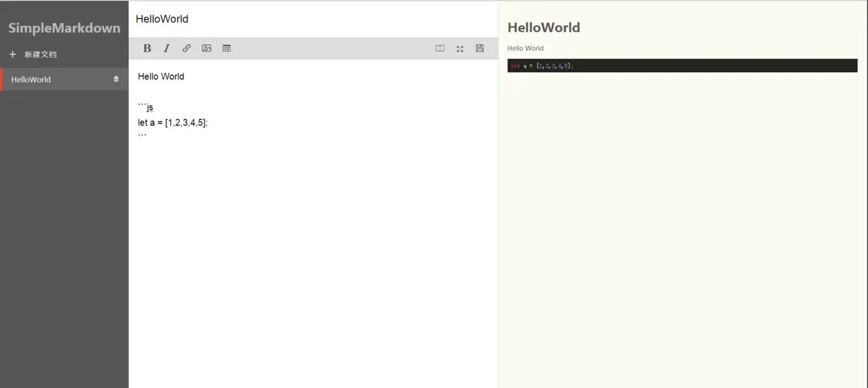Place cursor on the 'Hello World' editor line
The width and height of the screenshot is (868, 388).
161,76
